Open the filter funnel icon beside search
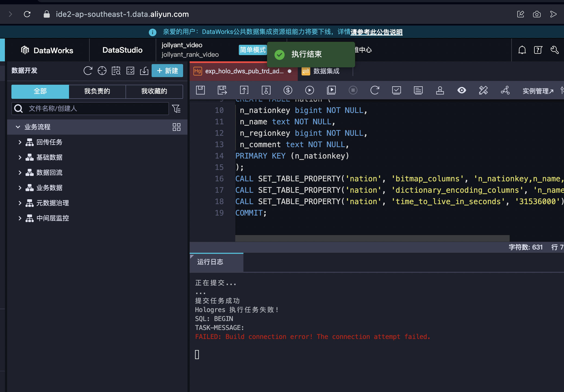 (176, 109)
